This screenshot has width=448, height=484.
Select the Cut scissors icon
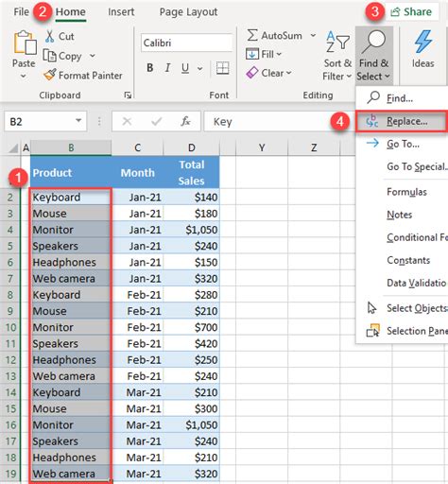tap(49, 37)
